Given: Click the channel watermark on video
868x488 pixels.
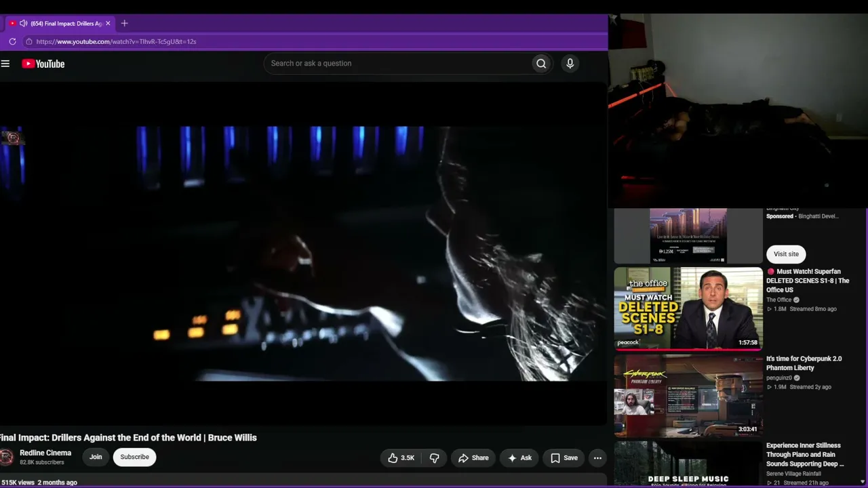Looking at the screenshot, I should coord(13,138).
